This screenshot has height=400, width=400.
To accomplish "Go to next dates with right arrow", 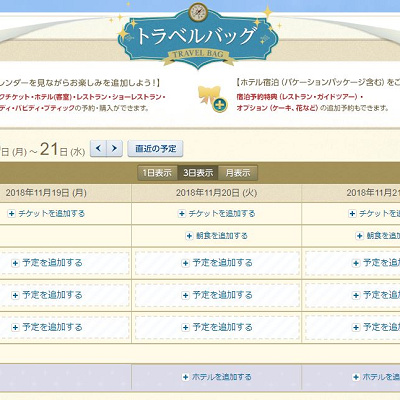I will click(x=114, y=148).
